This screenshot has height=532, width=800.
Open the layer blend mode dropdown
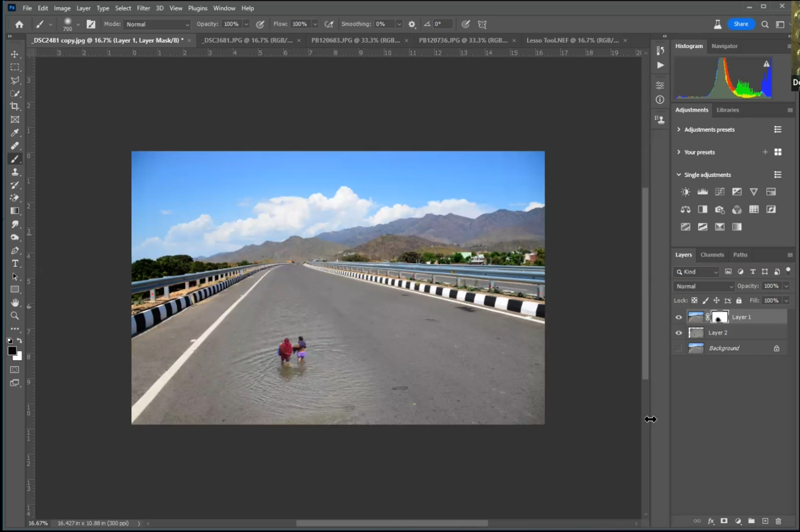tap(704, 286)
